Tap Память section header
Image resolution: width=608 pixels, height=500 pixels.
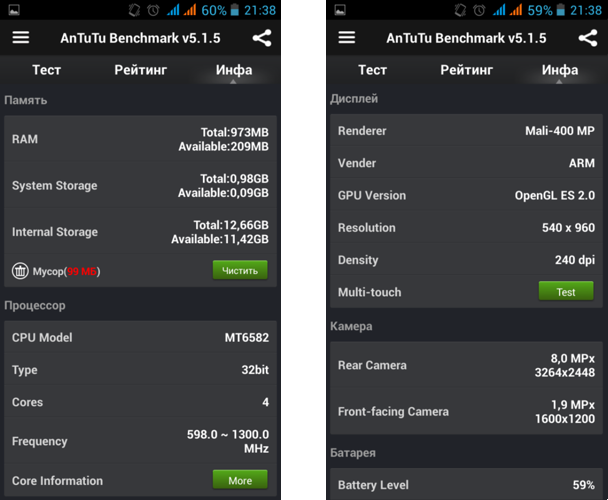point(26,100)
